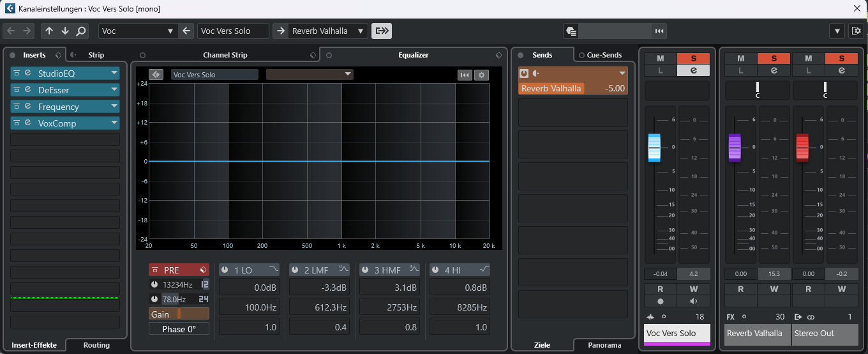Enable record on Voc Vers Solo channel
This screenshot has width=868, height=354.
660,301
